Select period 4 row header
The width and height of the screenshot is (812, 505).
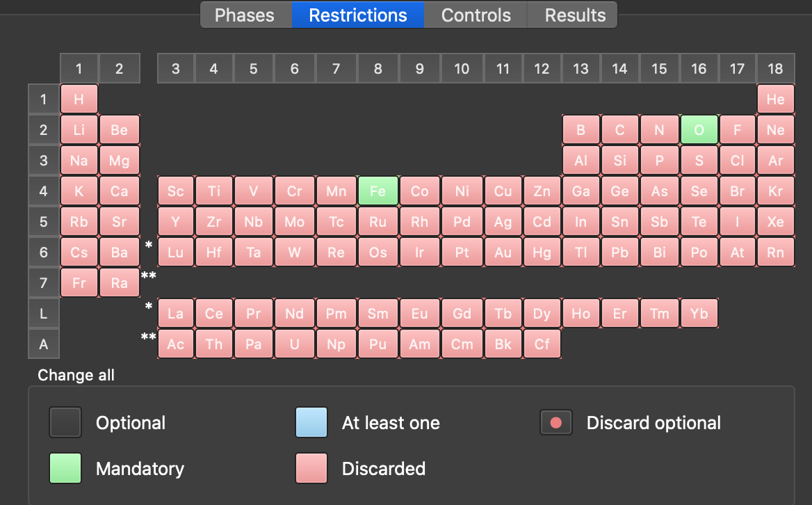tap(44, 191)
